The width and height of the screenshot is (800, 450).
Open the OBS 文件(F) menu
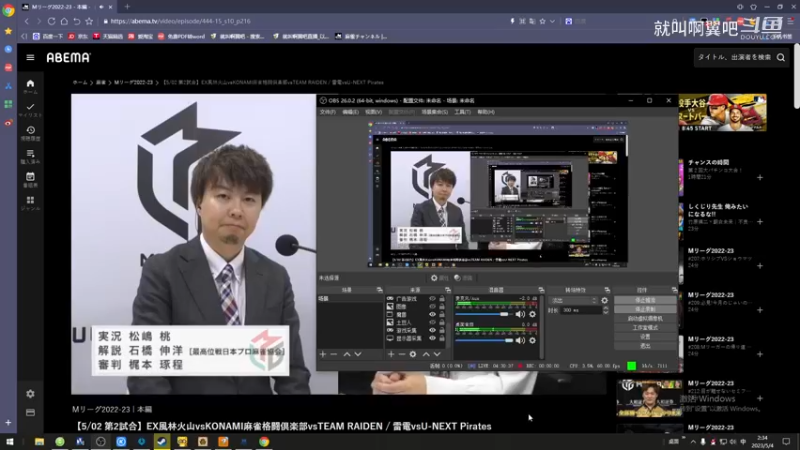click(328, 112)
